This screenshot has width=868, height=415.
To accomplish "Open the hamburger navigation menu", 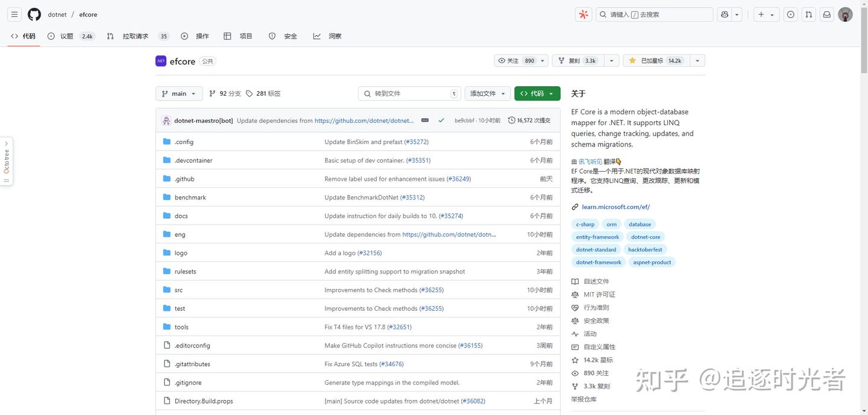I will pos(14,14).
